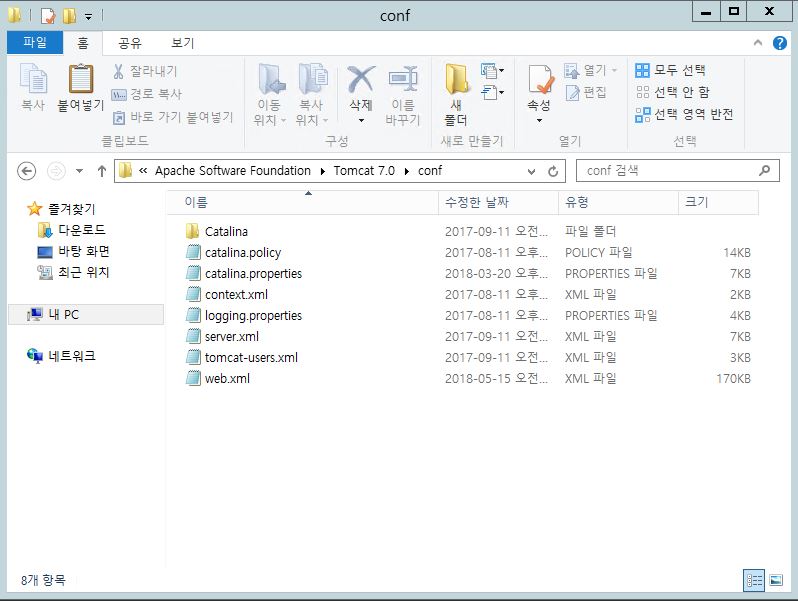The image size is (798, 601).
Task: Click the 삭제 (Delete) X icon
Action: pos(361,81)
